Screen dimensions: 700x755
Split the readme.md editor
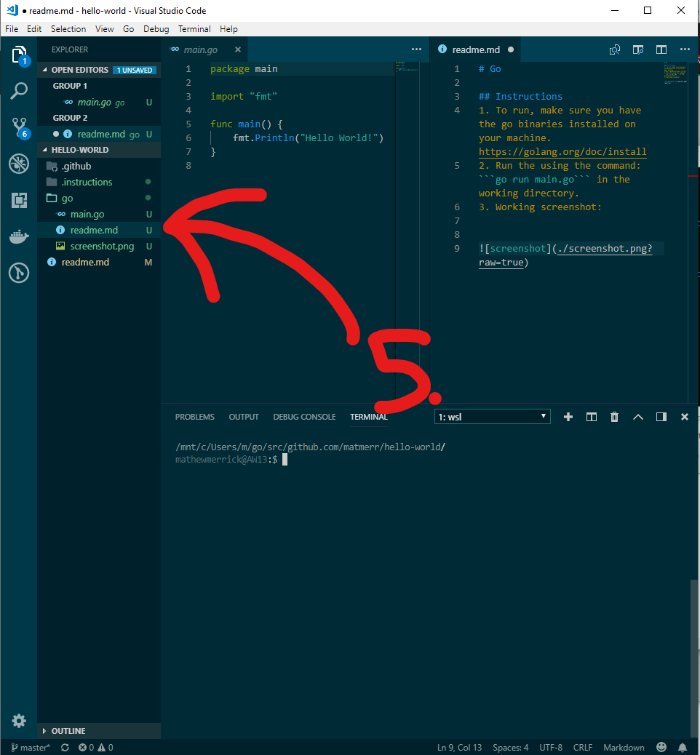pyautogui.click(x=661, y=49)
